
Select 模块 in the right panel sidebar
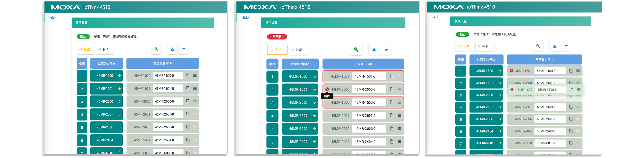tap(435, 17)
